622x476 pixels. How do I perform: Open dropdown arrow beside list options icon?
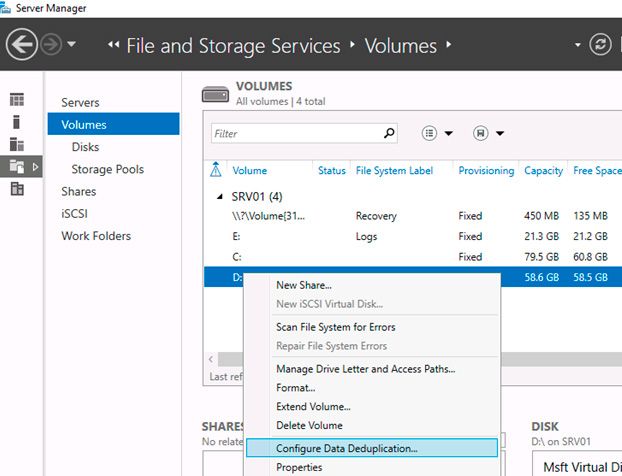[449, 134]
